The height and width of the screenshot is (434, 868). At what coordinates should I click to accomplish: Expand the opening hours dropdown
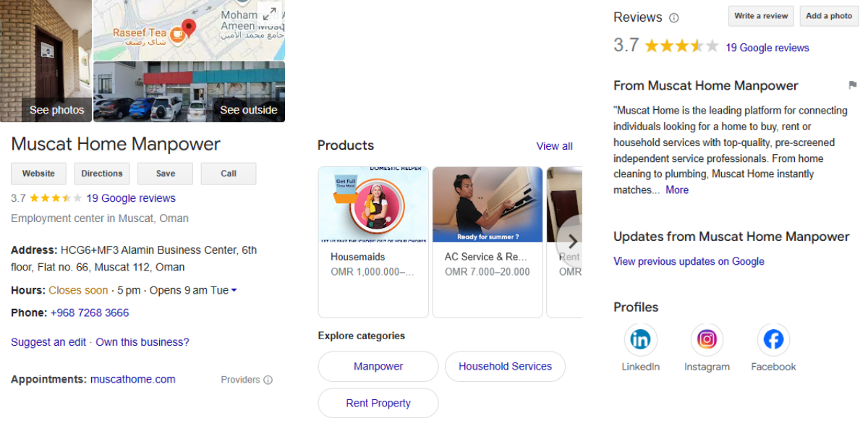[x=234, y=291]
